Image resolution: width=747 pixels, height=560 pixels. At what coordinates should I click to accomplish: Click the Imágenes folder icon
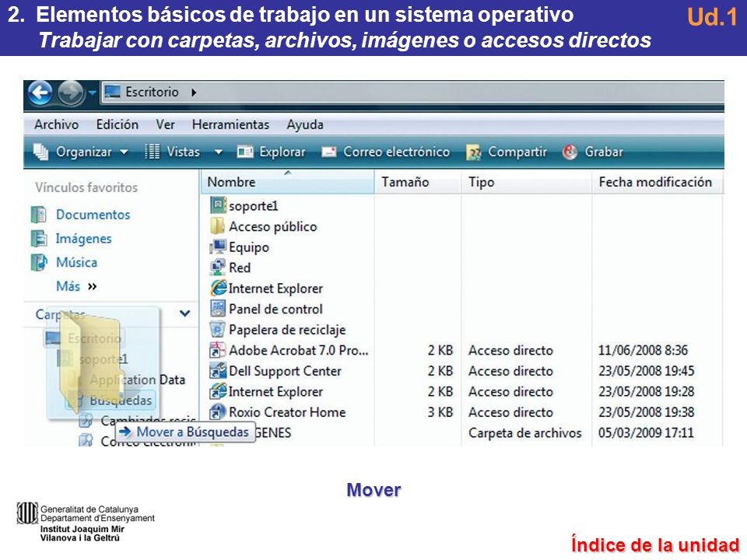39,239
